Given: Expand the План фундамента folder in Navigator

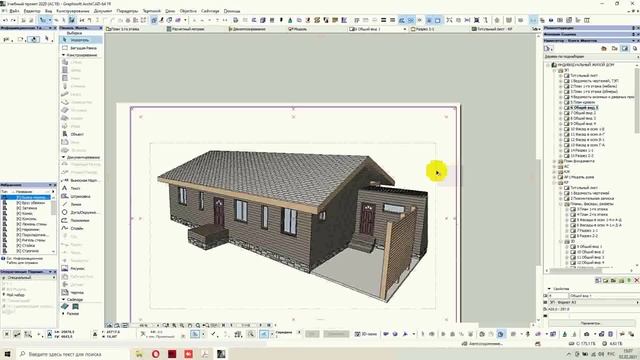Looking at the screenshot, I should point(555,161).
